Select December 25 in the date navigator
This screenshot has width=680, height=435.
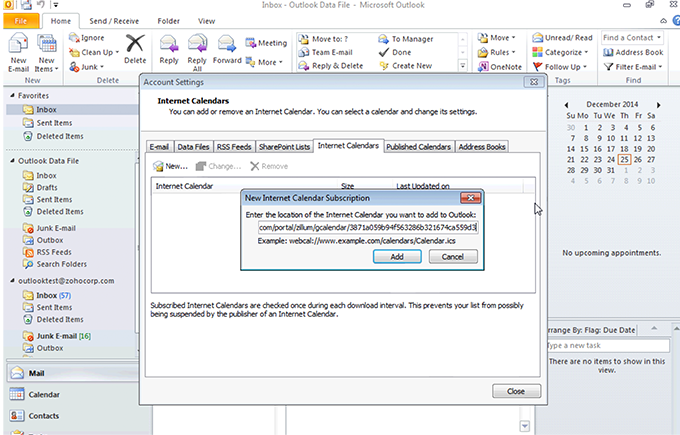pyautogui.click(x=624, y=160)
